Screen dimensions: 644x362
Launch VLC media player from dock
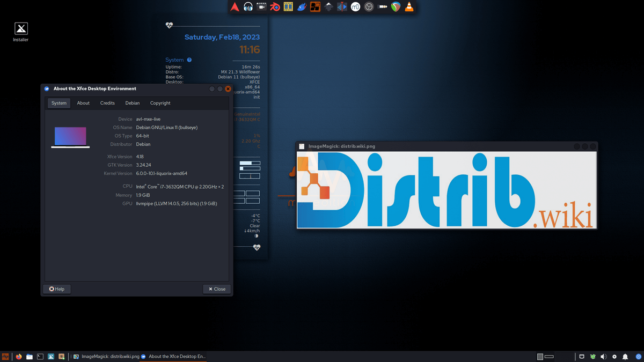[x=409, y=7]
